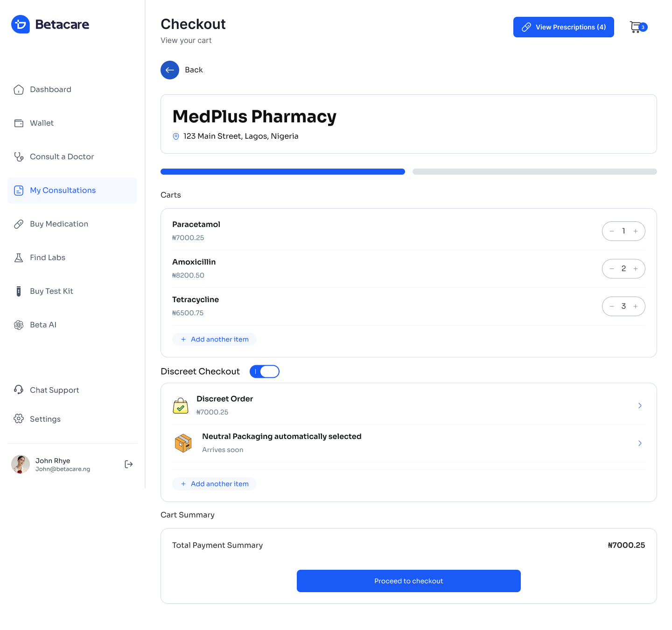Click the Arrives soon text

click(223, 450)
